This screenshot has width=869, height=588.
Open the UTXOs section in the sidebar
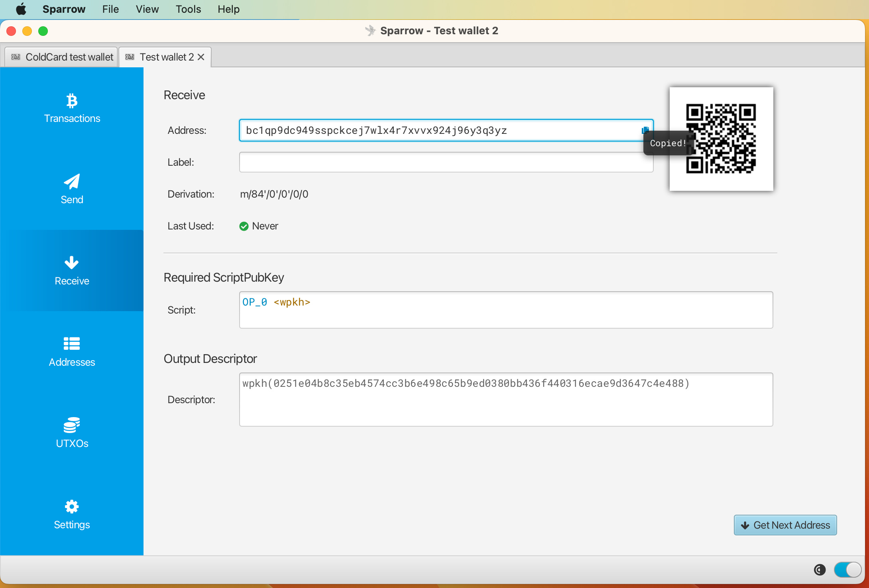72,433
